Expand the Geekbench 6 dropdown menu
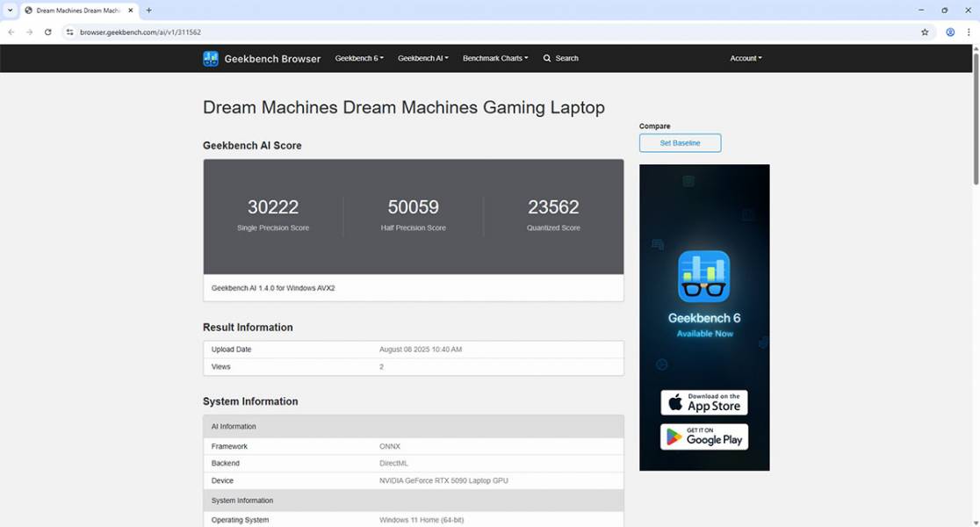 click(358, 58)
